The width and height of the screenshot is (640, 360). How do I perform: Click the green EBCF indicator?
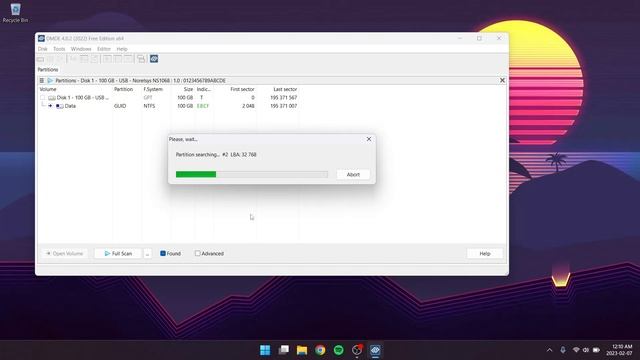click(x=203, y=106)
